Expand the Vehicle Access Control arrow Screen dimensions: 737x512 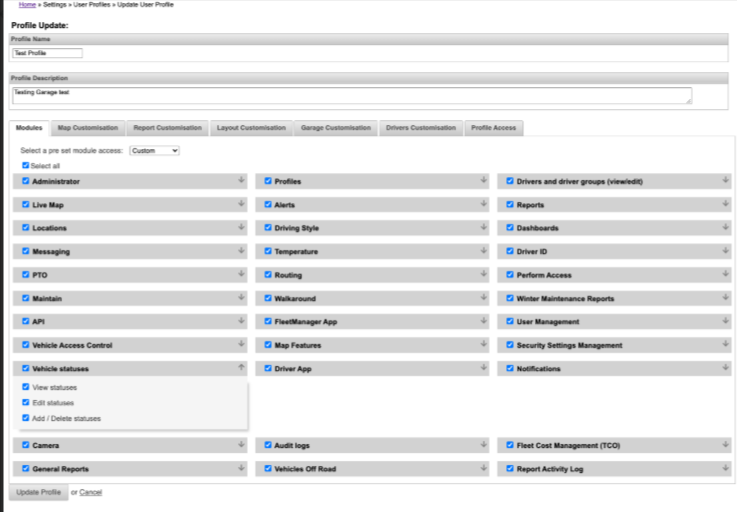241,344
